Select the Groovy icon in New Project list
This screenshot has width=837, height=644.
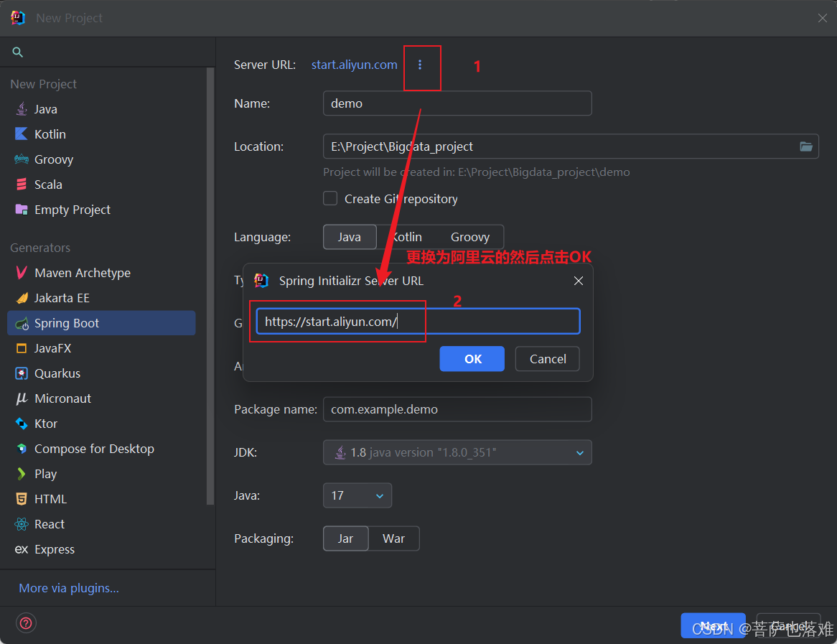22,159
